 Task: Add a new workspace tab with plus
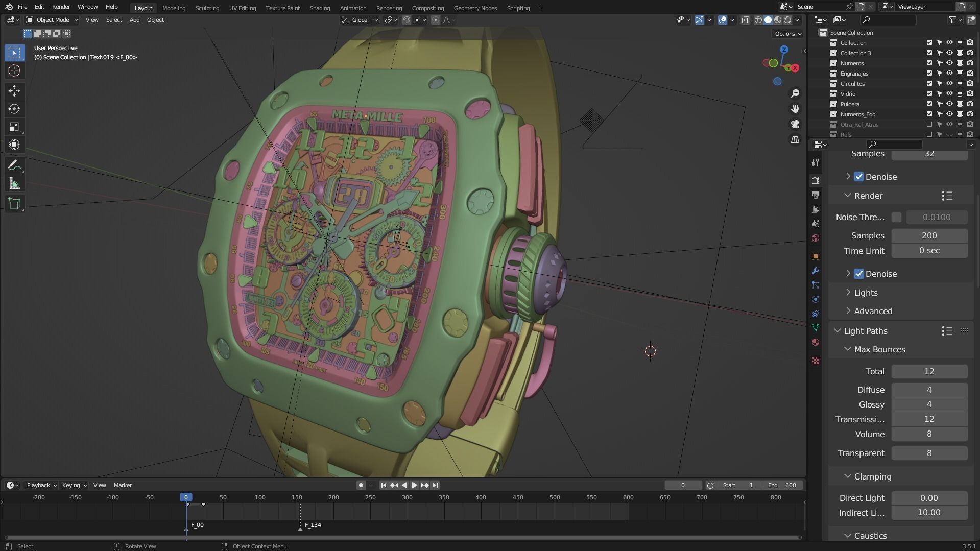[x=540, y=8]
